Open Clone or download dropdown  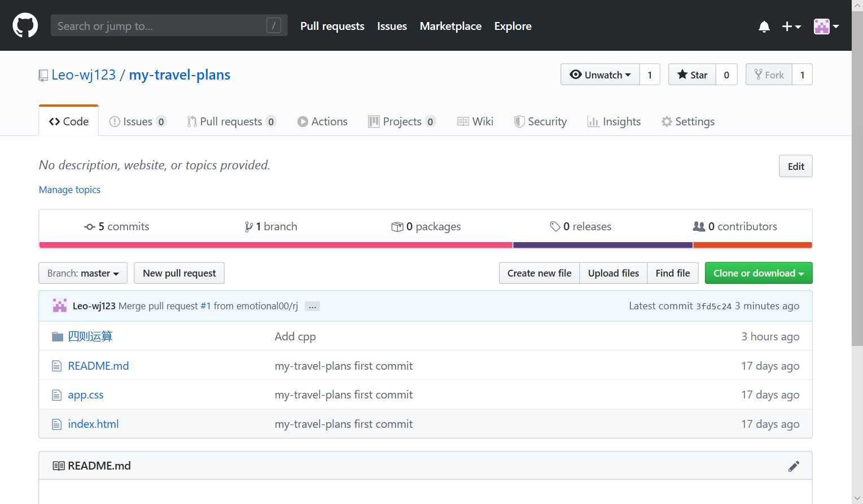pyautogui.click(x=759, y=273)
